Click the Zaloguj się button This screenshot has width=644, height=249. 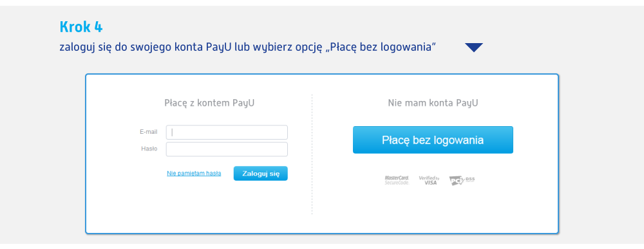(261, 174)
